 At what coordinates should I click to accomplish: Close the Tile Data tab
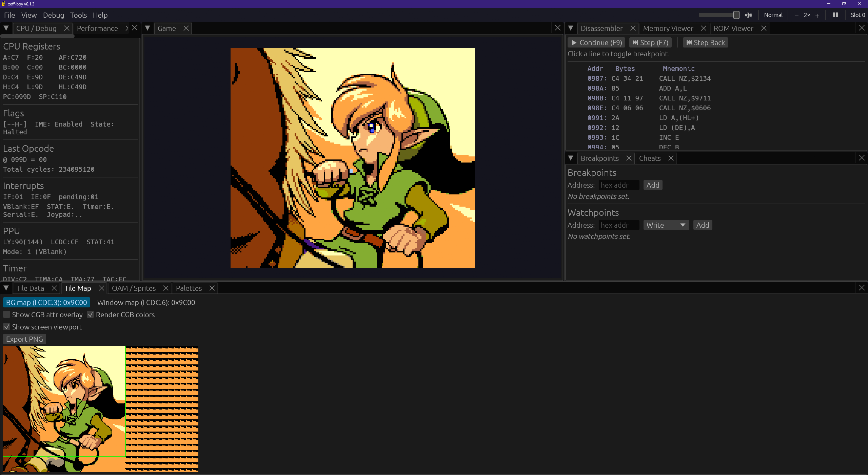pos(54,288)
